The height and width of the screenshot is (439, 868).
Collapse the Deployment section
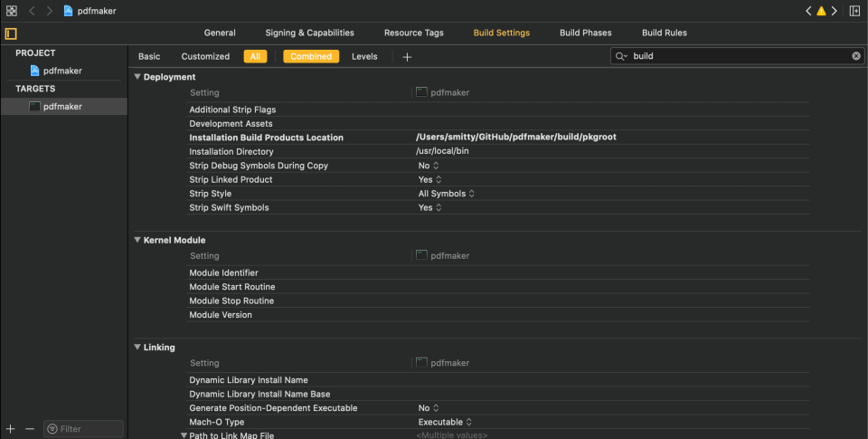point(137,77)
